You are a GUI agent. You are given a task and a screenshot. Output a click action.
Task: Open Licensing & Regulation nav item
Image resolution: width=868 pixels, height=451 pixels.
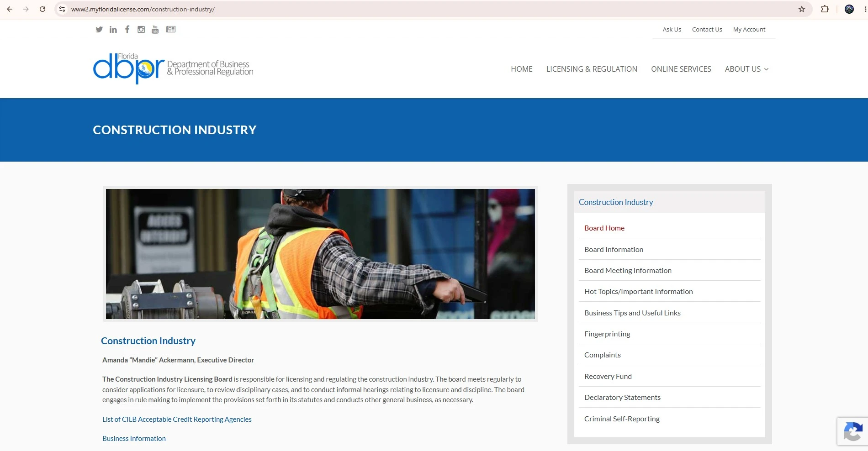coord(592,69)
